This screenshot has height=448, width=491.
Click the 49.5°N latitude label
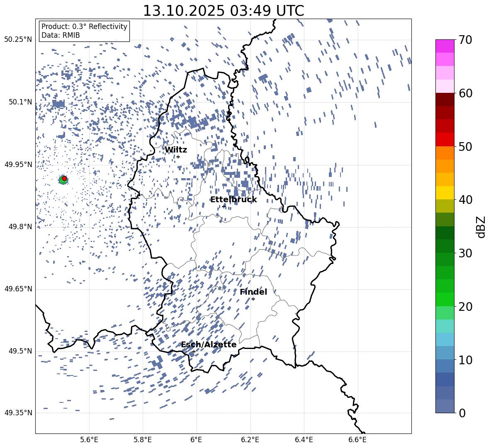tap(20, 351)
